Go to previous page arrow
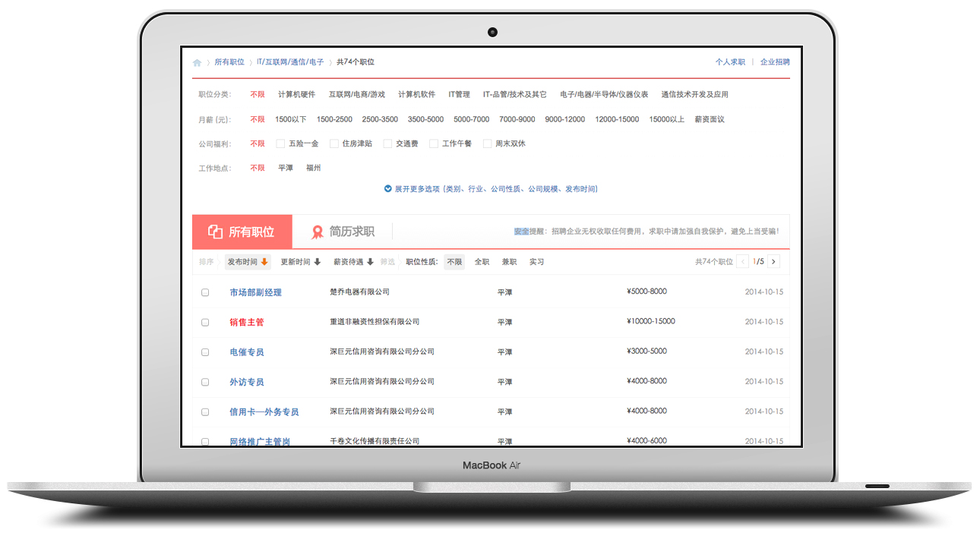This screenshot has width=980, height=539. pos(743,262)
